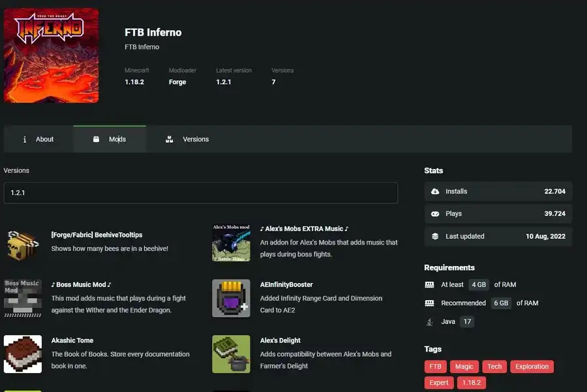Click the AEInfinityBooster card icon
The image size is (587, 392).
click(x=232, y=298)
